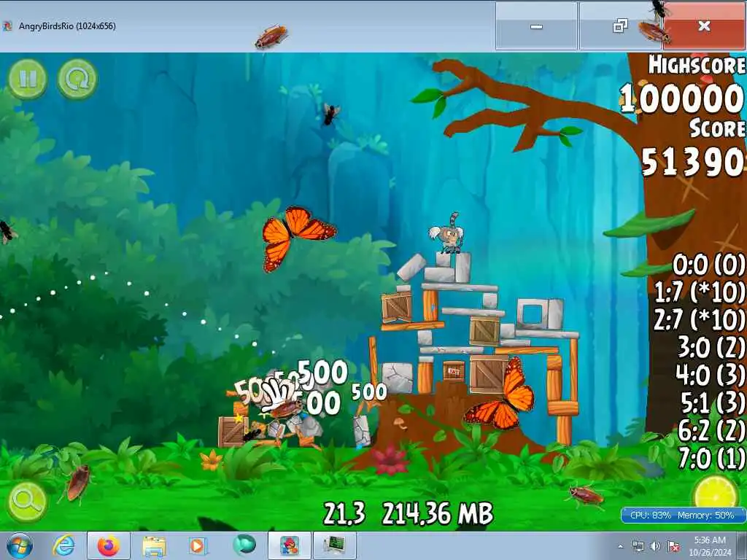Open Windows Media Player from the taskbar
This screenshot has height=560, width=747.
tap(198, 546)
